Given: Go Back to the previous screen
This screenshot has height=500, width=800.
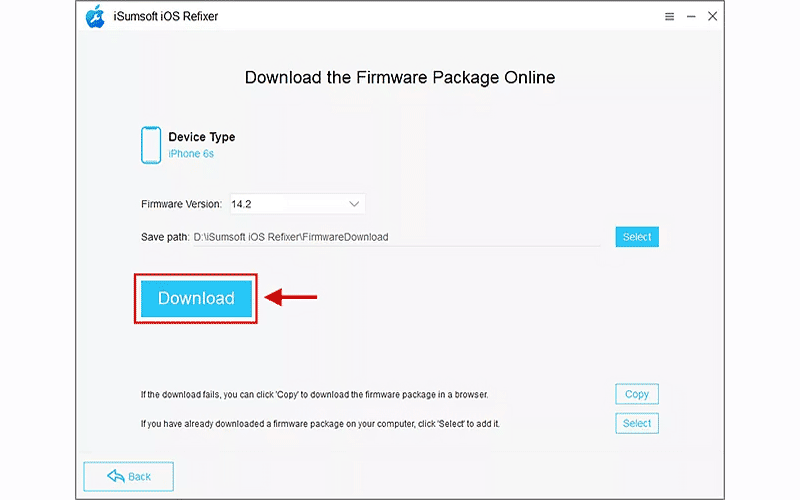Looking at the screenshot, I should click(129, 477).
